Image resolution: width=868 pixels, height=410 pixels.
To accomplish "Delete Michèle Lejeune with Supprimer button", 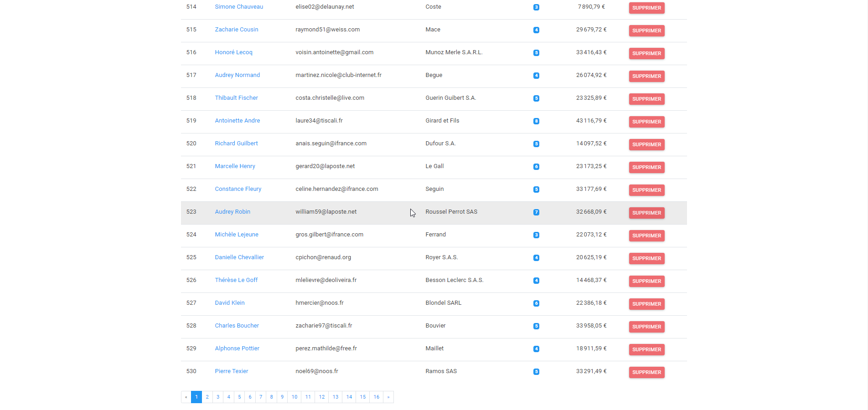I will [x=646, y=236].
